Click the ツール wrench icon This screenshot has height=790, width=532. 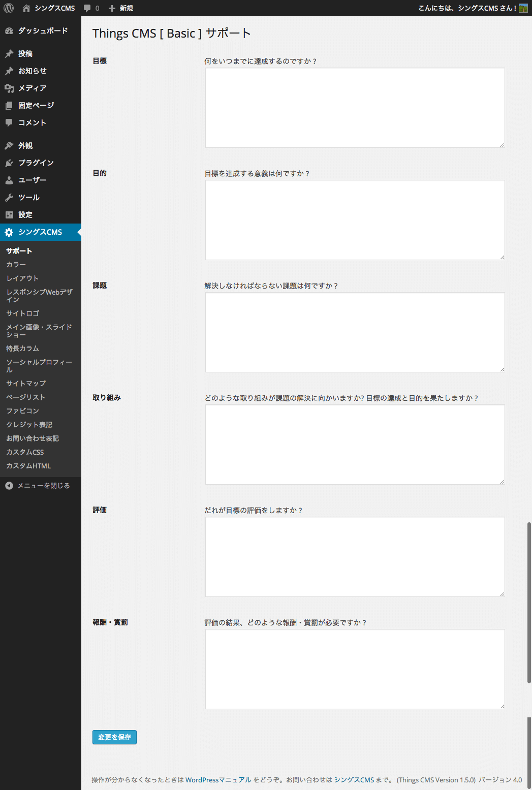tap(9, 198)
